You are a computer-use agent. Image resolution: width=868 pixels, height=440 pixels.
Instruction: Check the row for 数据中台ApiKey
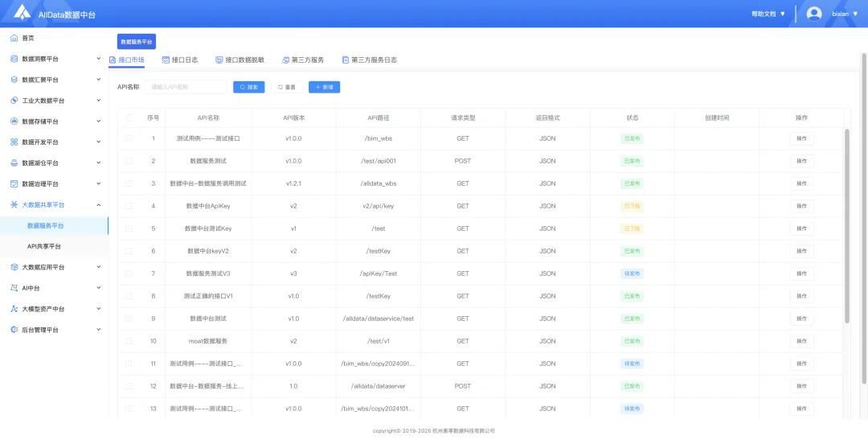129,206
